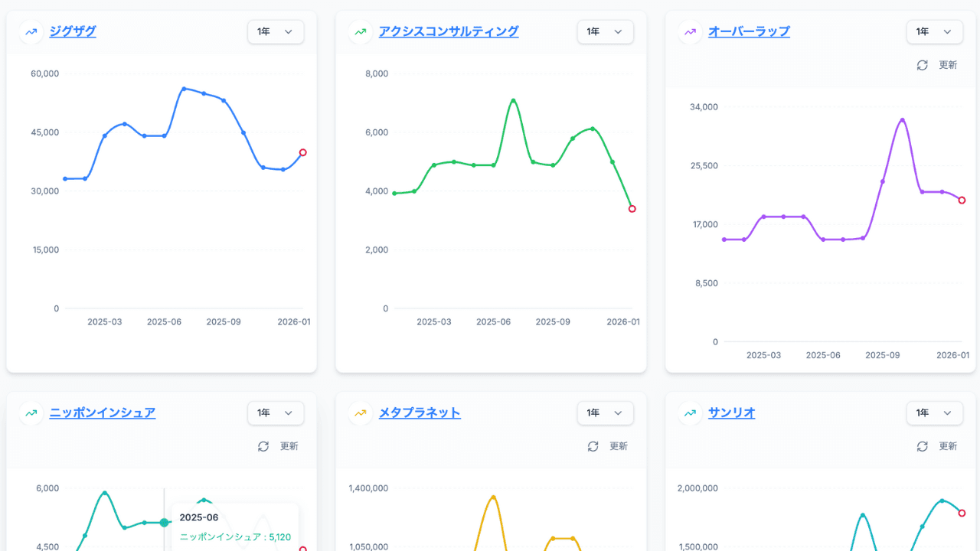Open the 1年 period dropdown for アクシスコンサルティング
Screen dimensions: 980x551
605,31
